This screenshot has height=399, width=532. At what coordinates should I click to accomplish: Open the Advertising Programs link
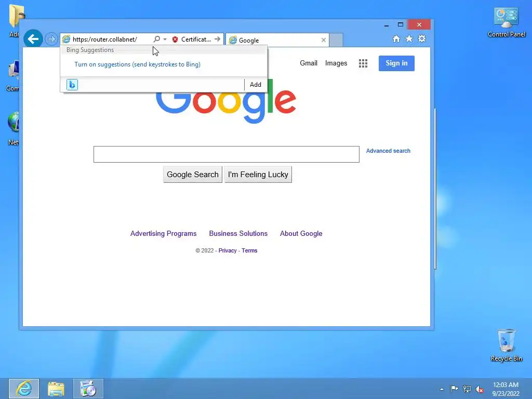coord(163,233)
